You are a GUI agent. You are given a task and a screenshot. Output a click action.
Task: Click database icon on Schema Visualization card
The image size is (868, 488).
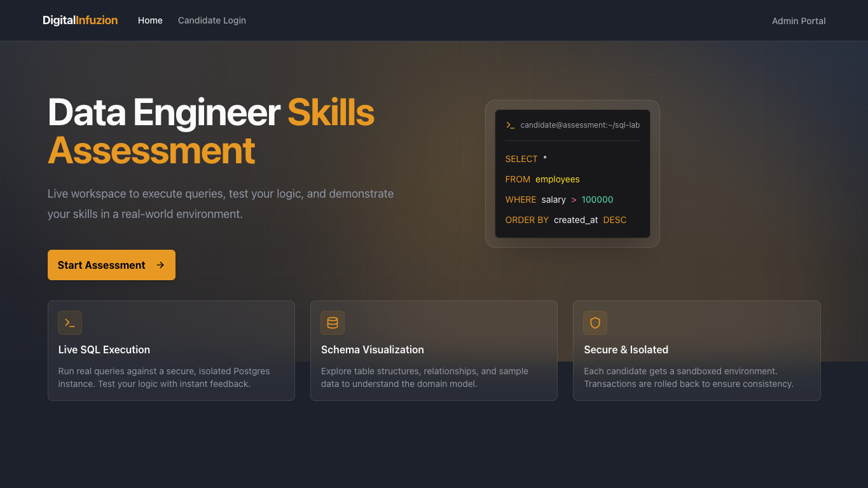333,323
